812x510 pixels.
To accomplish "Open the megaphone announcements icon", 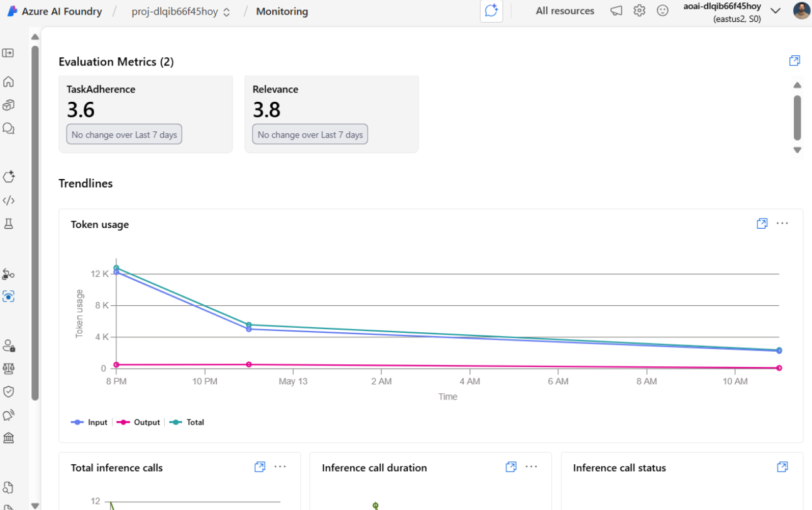I will click(x=616, y=11).
